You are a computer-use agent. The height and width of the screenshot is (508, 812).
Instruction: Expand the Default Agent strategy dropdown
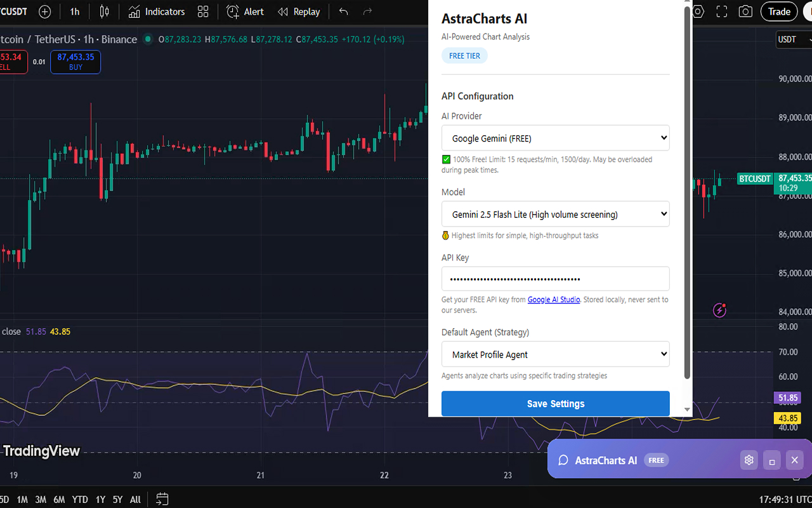(556, 354)
